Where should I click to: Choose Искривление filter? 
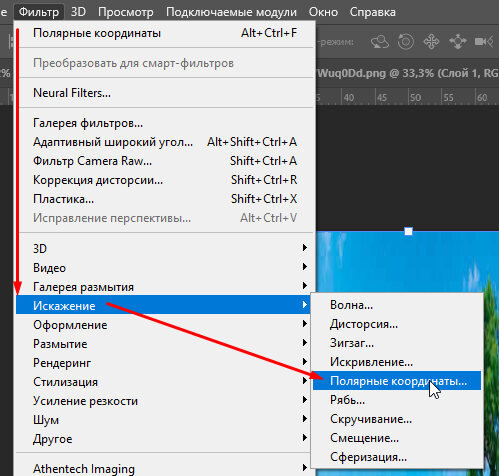(397, 362)
